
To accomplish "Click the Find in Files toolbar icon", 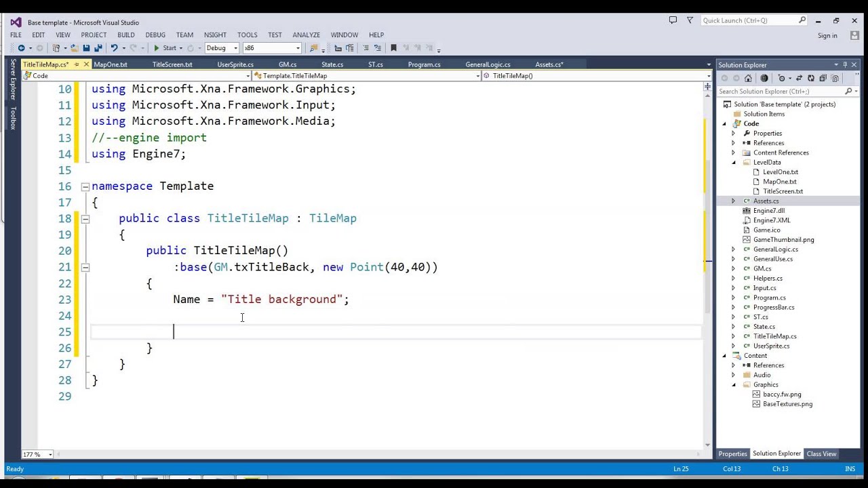I will click(x=313, y=48).
